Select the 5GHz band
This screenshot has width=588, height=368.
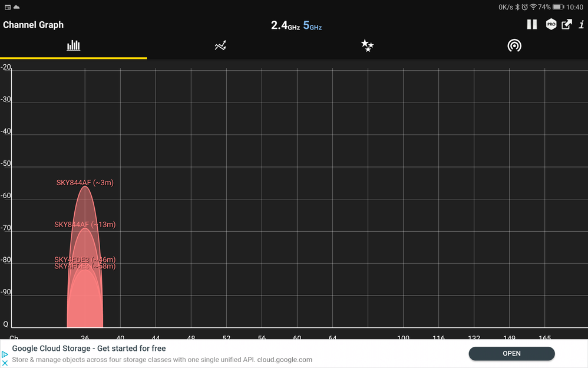pyautogui.click(x=312, y=25)
